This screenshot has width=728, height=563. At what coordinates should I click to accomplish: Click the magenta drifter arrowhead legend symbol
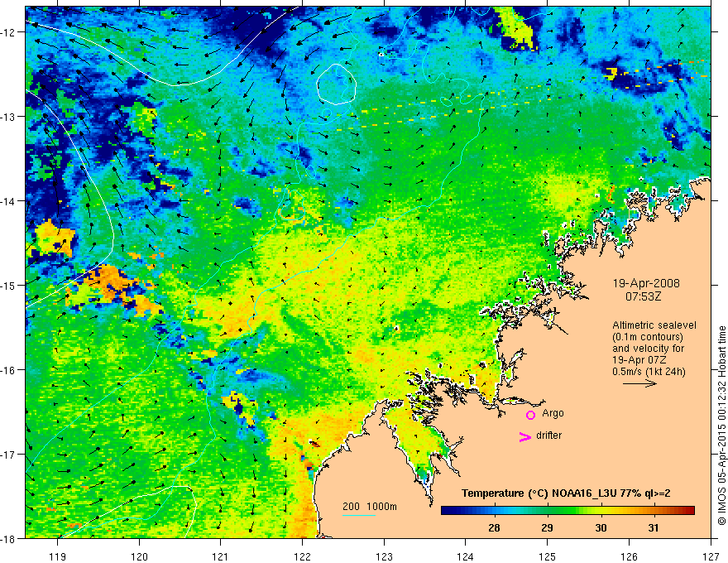[x=525, y=436]
